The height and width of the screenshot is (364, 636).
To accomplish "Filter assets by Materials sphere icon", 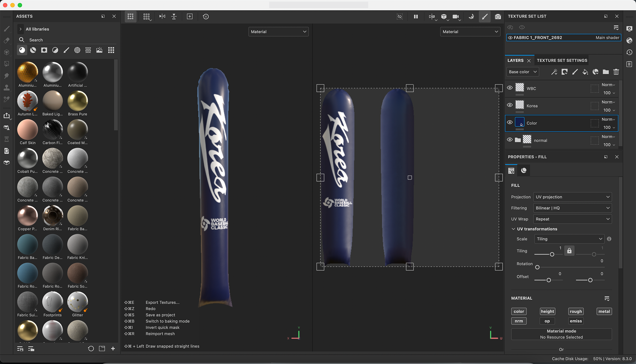I will pyautogui.click(x=22, y=50).
